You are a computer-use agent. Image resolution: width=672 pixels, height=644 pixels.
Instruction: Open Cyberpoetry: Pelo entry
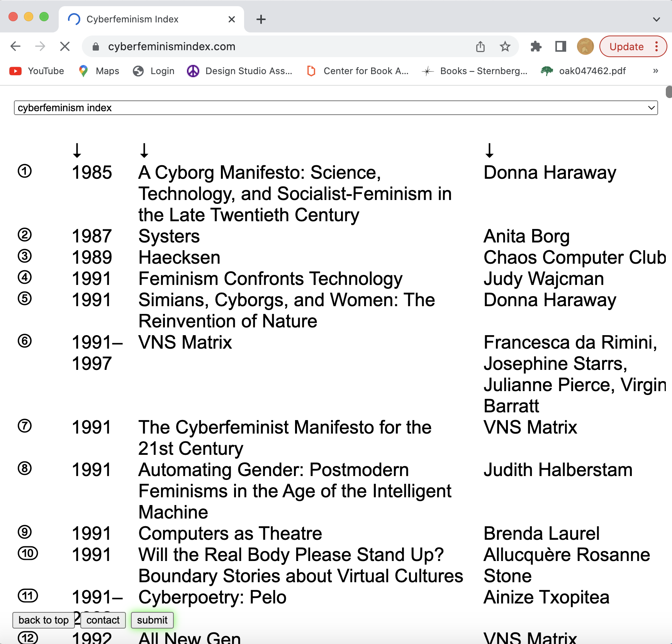[212, 597]
